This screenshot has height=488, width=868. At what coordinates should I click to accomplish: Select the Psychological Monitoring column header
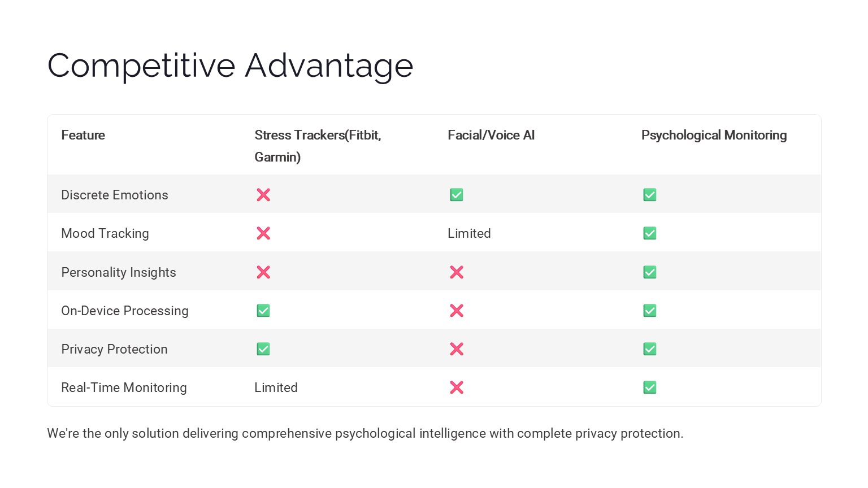714,135
